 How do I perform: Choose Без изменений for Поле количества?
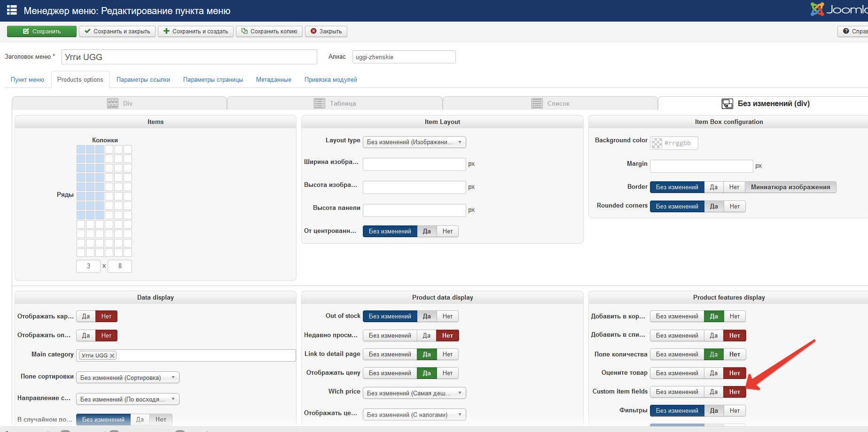click(677, 355)
